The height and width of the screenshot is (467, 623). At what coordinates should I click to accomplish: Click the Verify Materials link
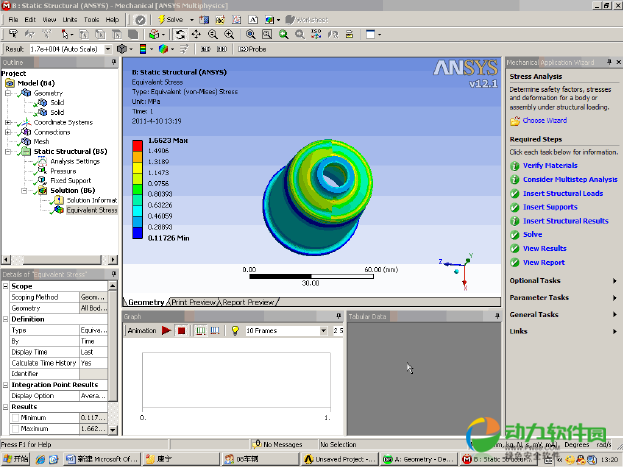pos(550,166)
